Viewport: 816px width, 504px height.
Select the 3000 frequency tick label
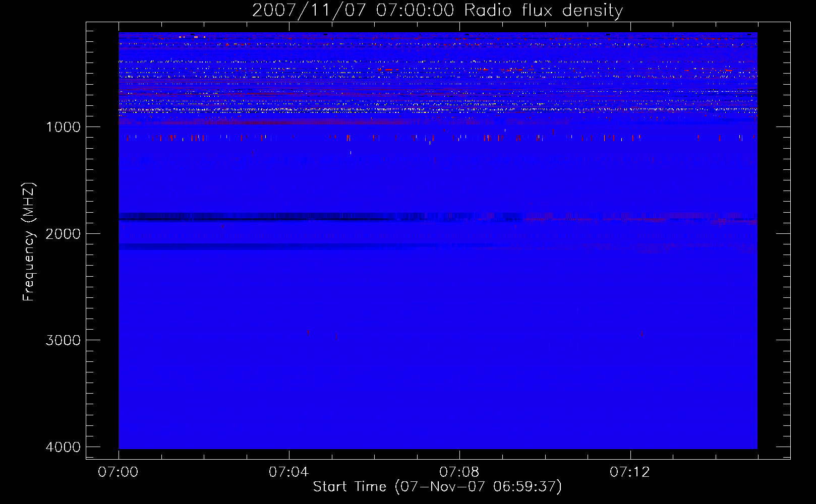click(x=64, y=340)
